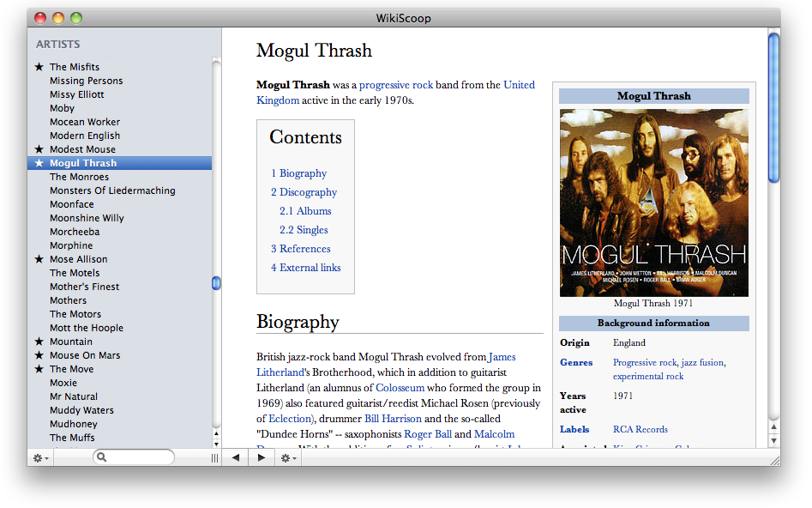
Task: Click the sidebar scrollbar down arrow
Action: pos(216,444)
